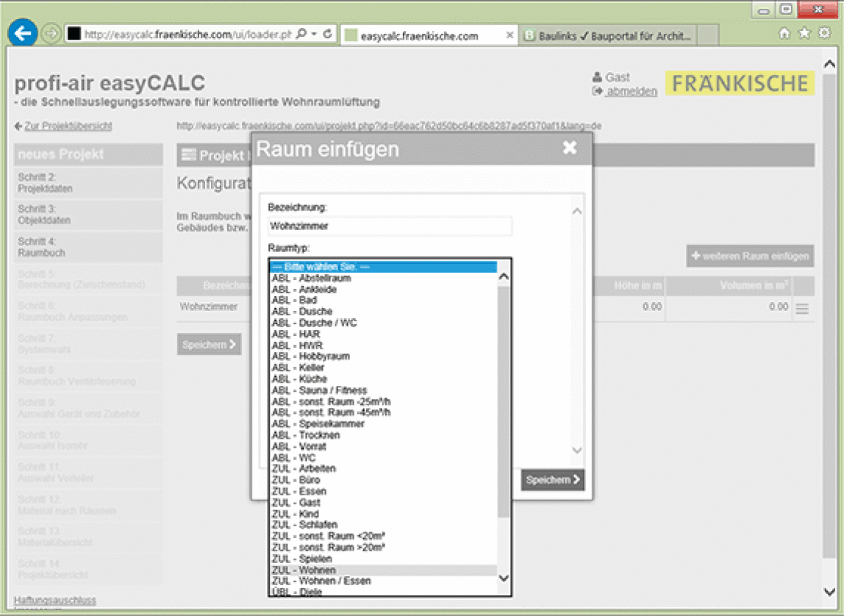Open Schritt 2: Projektdaten step
The image size is (844, 616).
[x=88, y=183]
